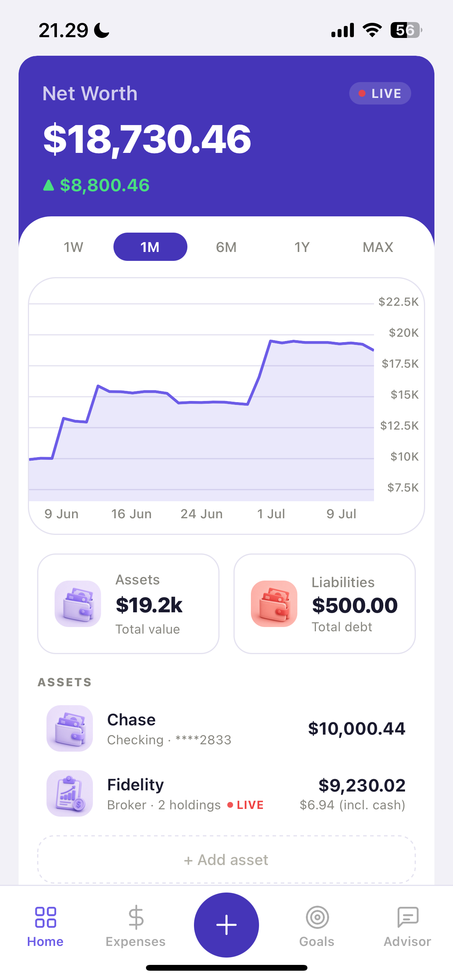Tap the Chase wallet icon
This screenshot has width=453, height=980.
[x=70, y=728]
